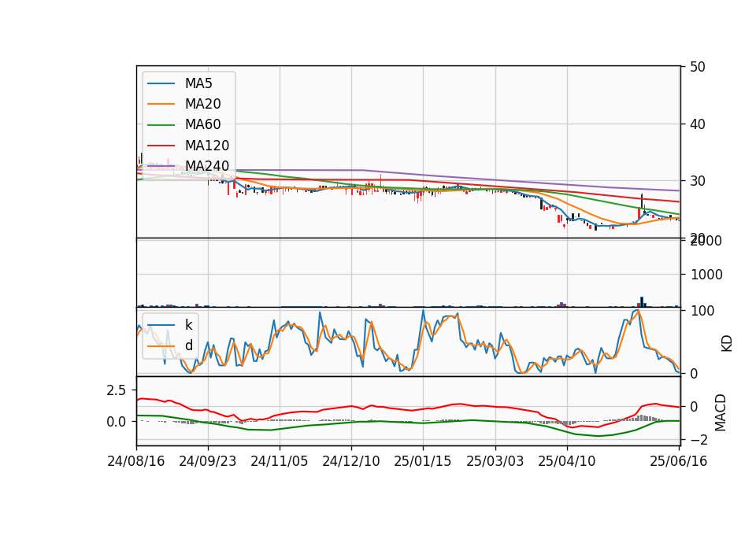Click the orange MA20 legend line sample
Screen dimensions: 756x543
pyautogui.click(x=161, y=104)
